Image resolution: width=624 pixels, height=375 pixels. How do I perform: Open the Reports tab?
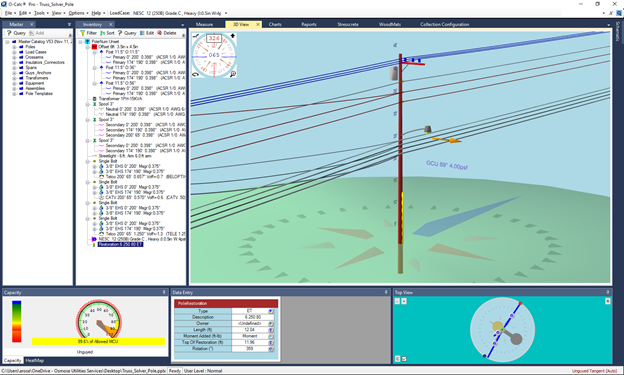tap(309, 24)
